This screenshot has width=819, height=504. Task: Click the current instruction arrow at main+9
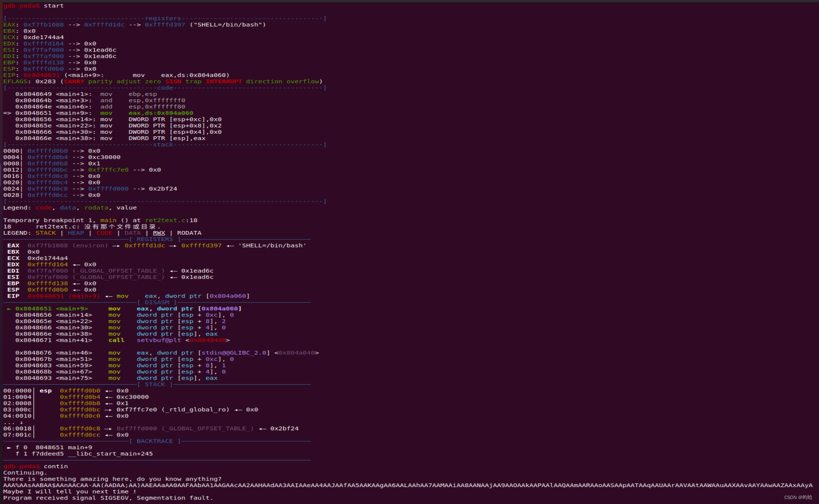pos(8,308)
